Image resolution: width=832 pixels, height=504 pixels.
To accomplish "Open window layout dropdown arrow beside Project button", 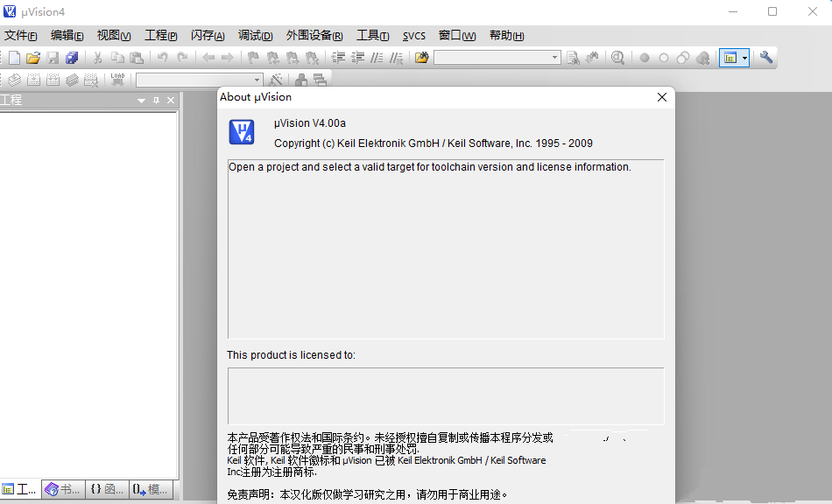I will [x=744, y=58].
